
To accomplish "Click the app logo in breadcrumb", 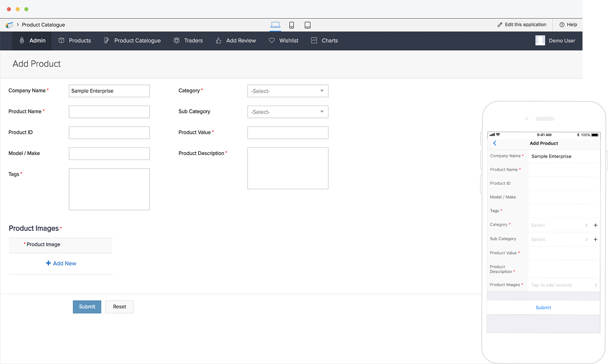I will [x=10, y=25].
